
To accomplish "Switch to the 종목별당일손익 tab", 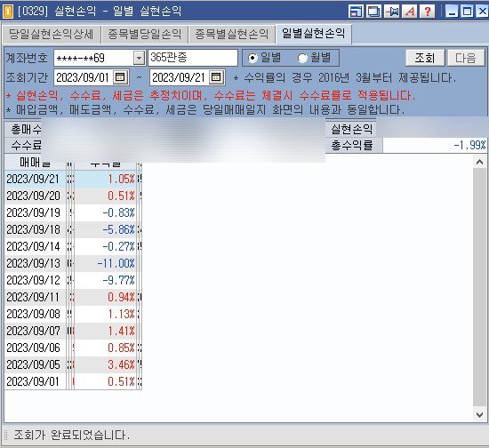I will pyautogui.click(x=145, y=34).
